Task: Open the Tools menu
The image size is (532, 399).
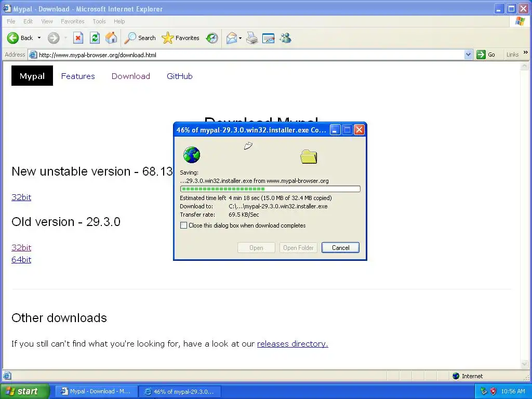Action: [x=99, y=21]
